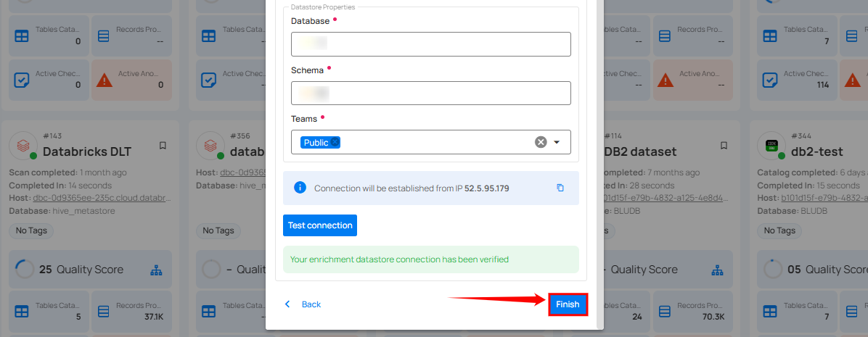Click the info icon in the IP notice
The height and width of the screenshot is (337, 868).
point(300,188)
